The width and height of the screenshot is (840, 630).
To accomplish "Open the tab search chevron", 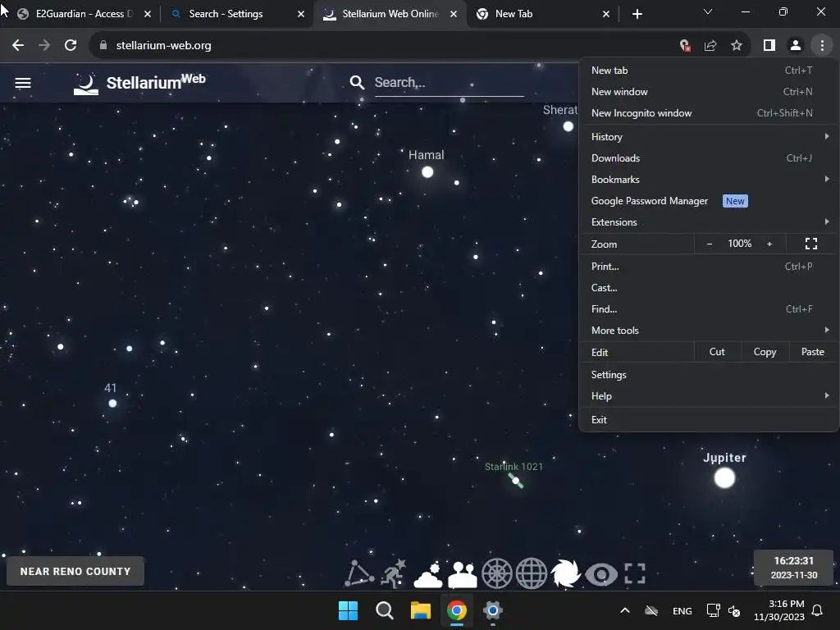I will [708, 11].
